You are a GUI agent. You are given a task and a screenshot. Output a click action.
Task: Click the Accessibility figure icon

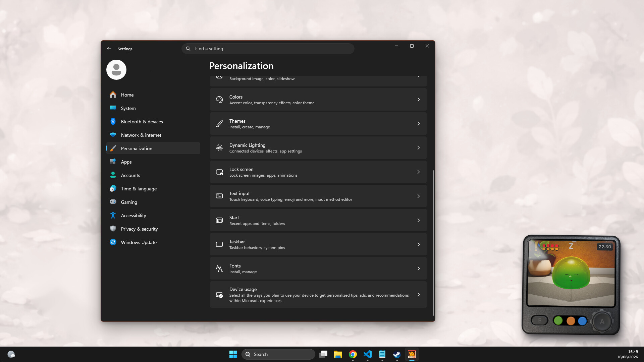click(113, 215)
